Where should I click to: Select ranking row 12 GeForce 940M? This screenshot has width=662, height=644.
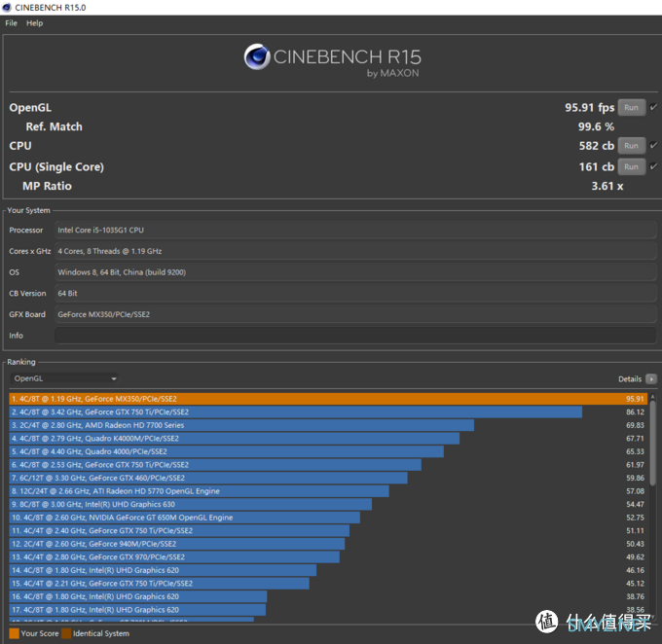coord(328,544)
